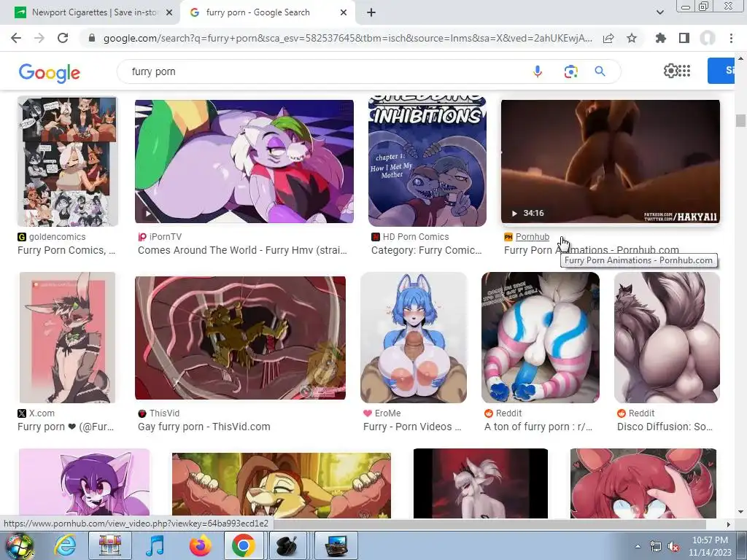Open the taskbar clock and date
Viewport: 747px width, 560px height.
click(709, 546)
